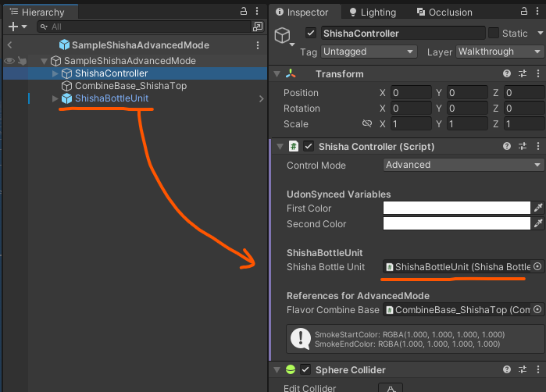Expand the ShishaController tree item
Image resolution: width=546 pixels, height=392 pixels.
[x=55, y=73]
